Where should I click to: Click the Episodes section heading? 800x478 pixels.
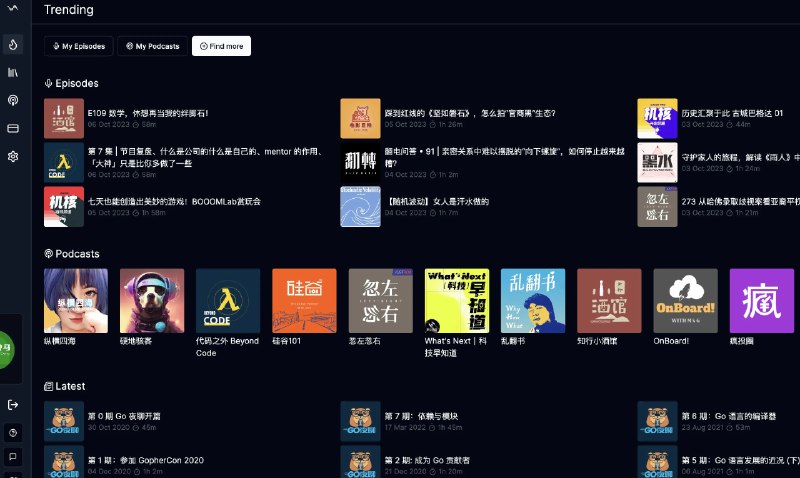pos(71,83)
